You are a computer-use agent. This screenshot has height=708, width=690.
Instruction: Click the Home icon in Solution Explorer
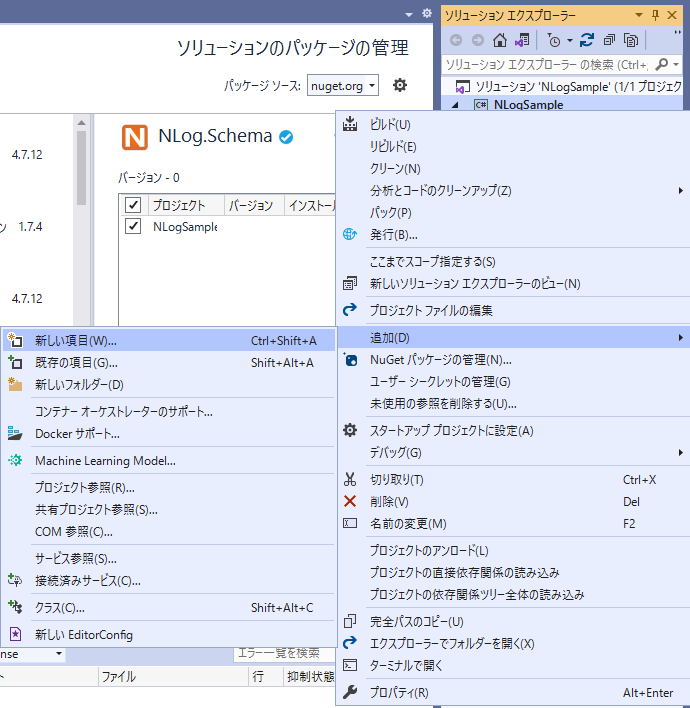pyautogui.click(x=499, y=40)
